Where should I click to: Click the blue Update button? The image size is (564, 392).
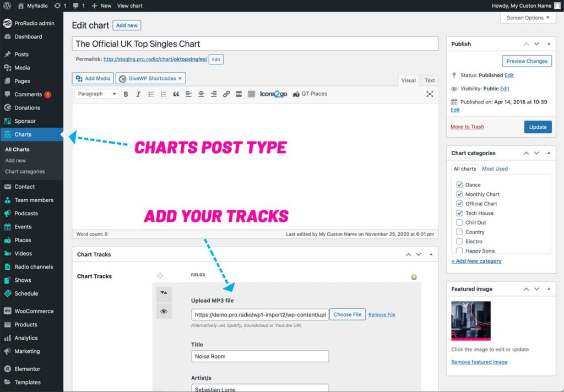point(538,127)
